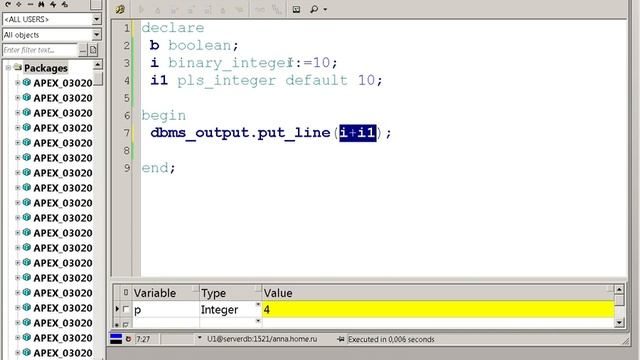
Task: Toggle the checkbox in the empty variable row
Action: (126, 324)
